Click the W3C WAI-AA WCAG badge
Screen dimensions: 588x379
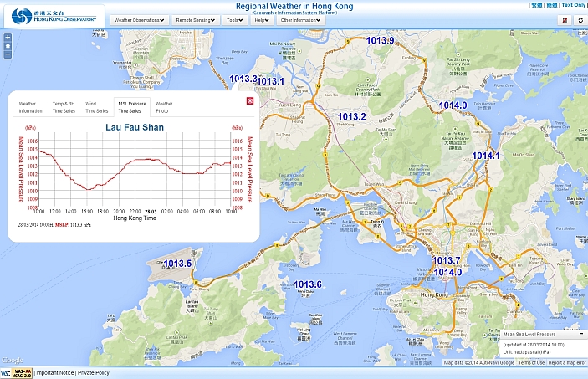[x=17, y=373]
